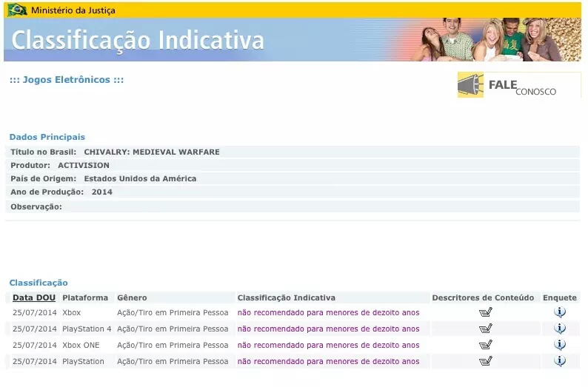
Task: Select Enquete info icon for Xbox ONE row
Action: pyautogui.click(x=560, y=345)
